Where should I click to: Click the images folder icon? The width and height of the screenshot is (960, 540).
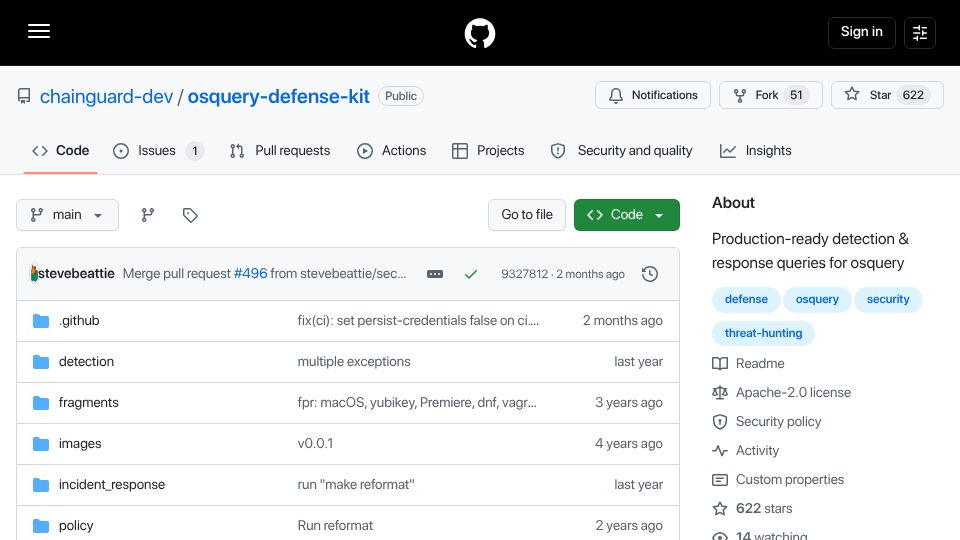coord(41,444)
